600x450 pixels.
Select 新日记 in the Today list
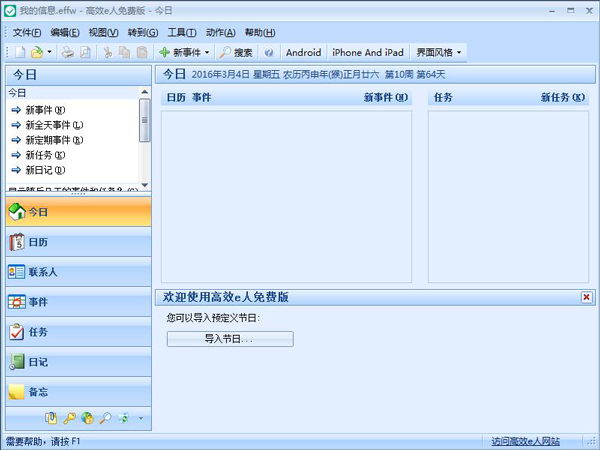pyautogui.click(x=45, y=170)
